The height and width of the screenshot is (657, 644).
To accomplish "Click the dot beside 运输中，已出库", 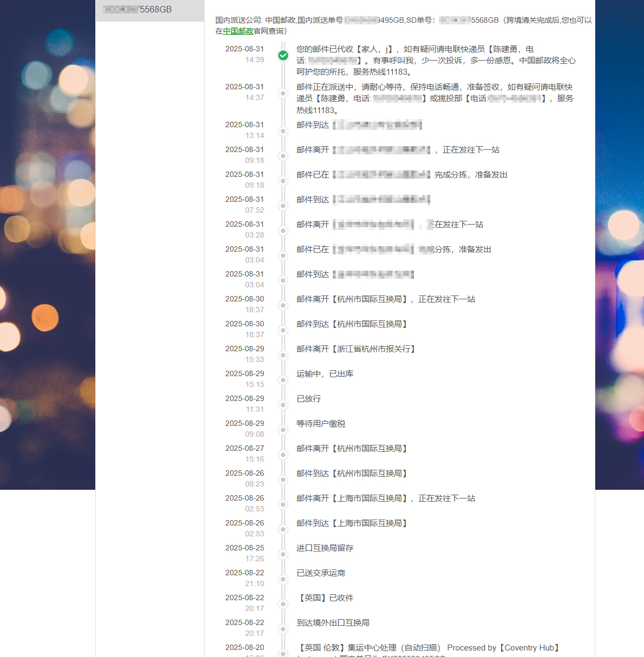I will coord(283,380).
